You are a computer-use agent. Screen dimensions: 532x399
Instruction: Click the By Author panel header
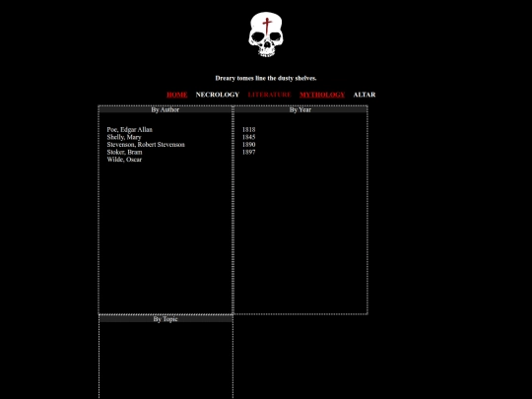tap(166, 109)
